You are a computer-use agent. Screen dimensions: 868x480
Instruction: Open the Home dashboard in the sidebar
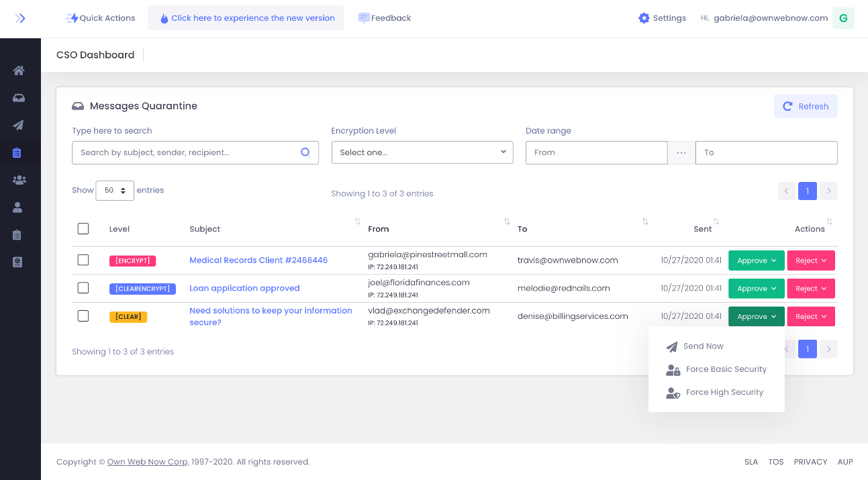click(x=19, y=70)
